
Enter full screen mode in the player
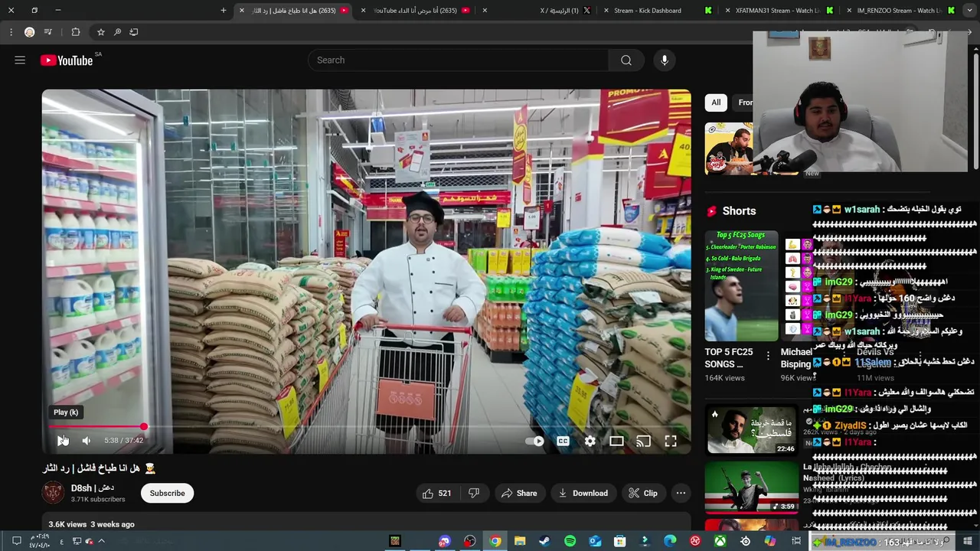[x=671, y=441]
